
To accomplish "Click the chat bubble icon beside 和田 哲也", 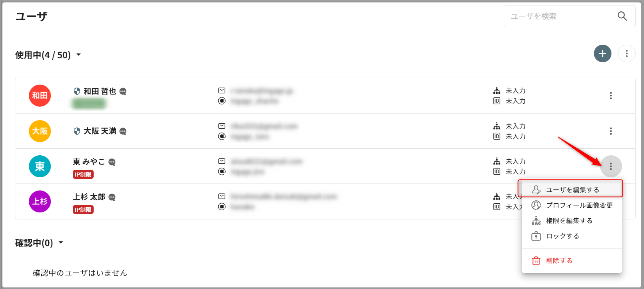I will click(x=123, y=92).
